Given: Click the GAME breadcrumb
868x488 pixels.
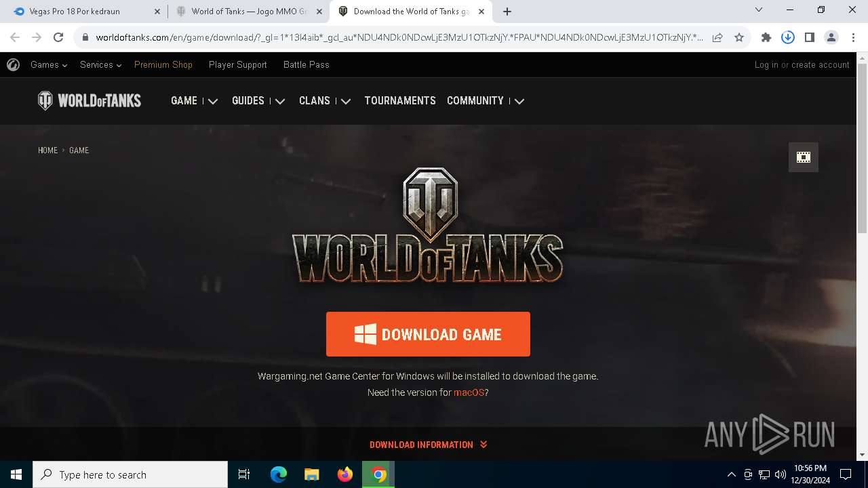Looking at the screenshot, I should point(79,150).
